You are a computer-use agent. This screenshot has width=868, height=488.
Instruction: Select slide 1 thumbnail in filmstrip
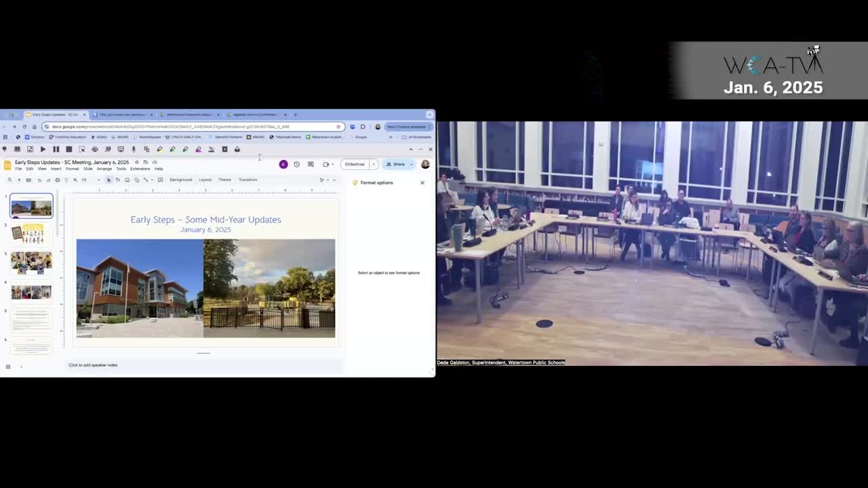[x=31, y=207]
